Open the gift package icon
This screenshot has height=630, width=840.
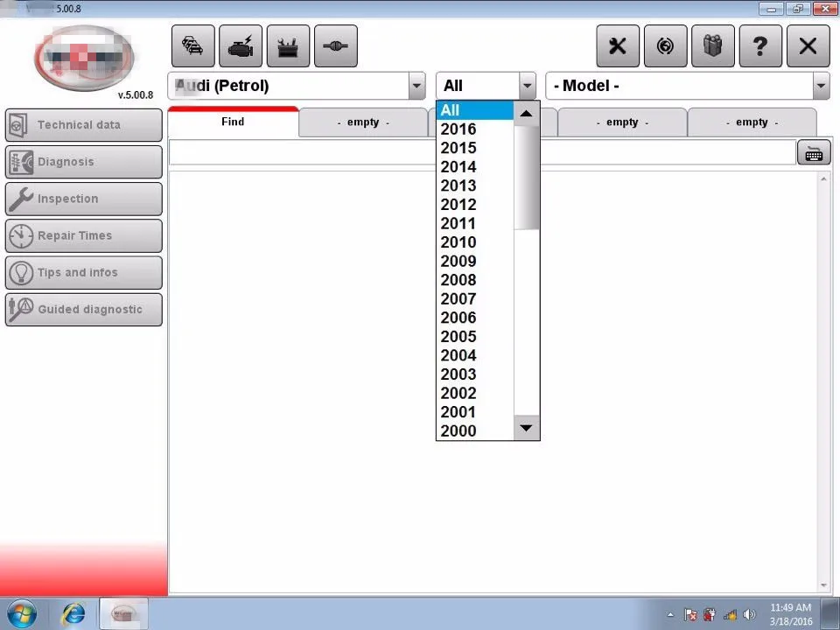click(713, 45)
